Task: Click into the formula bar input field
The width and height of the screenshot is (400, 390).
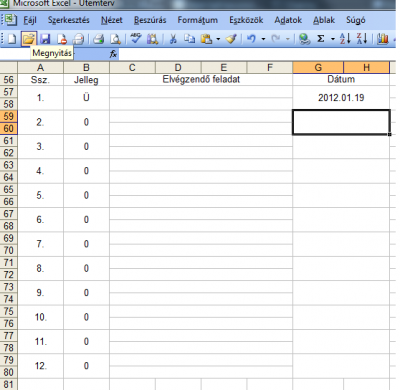Action: point(257,54)
